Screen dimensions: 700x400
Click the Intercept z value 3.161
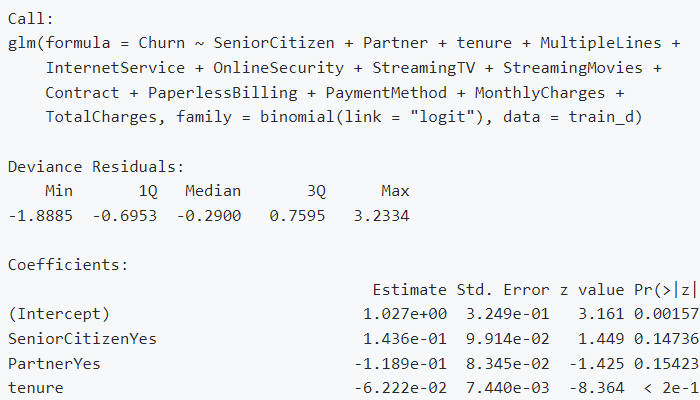pos(601,314)
